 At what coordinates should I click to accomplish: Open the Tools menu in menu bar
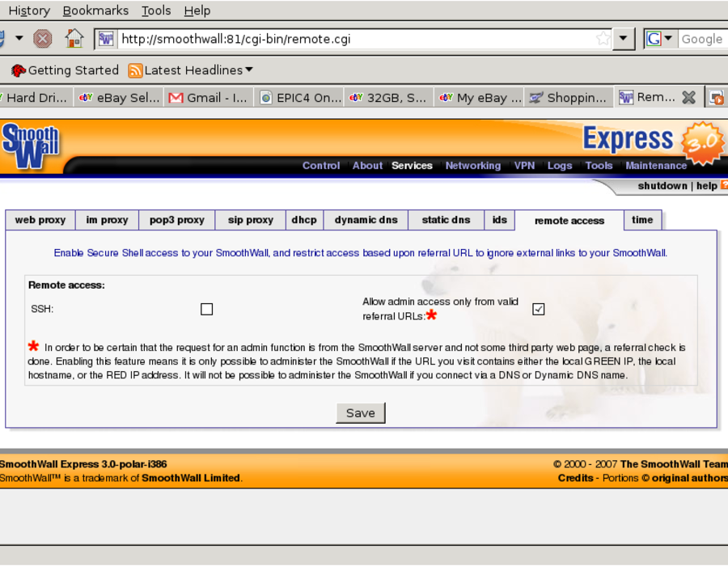pos(156,11)
